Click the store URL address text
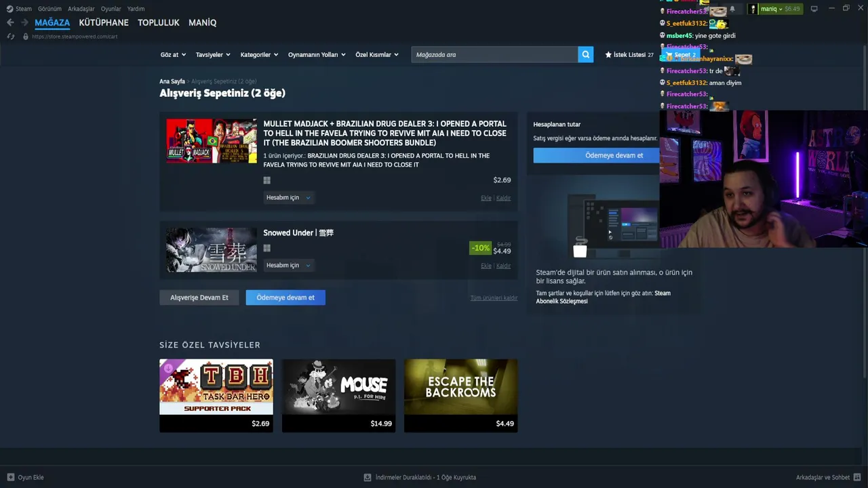This screenshot has height=488, width=868. click(x=75, y=37)
